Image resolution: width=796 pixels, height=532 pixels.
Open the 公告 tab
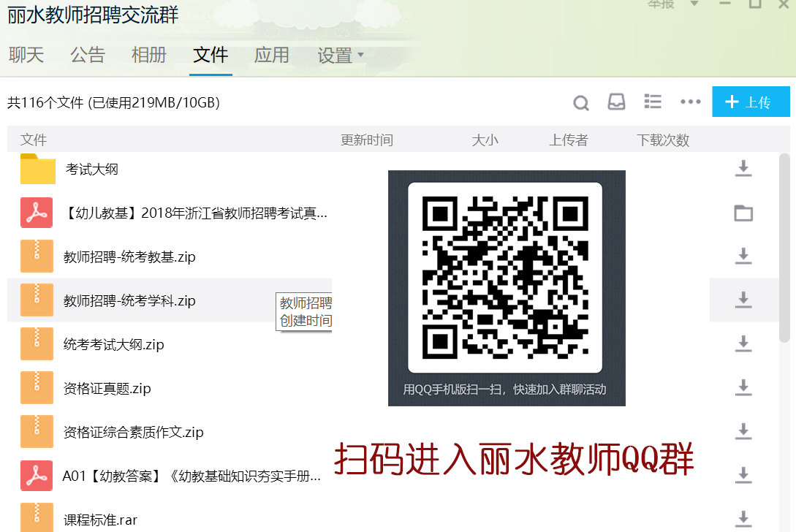(88, 55)
